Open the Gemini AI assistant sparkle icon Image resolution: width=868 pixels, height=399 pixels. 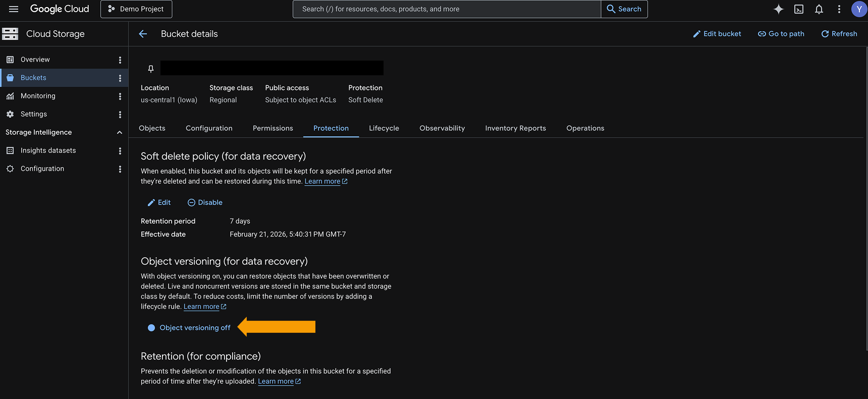(779, 9)
